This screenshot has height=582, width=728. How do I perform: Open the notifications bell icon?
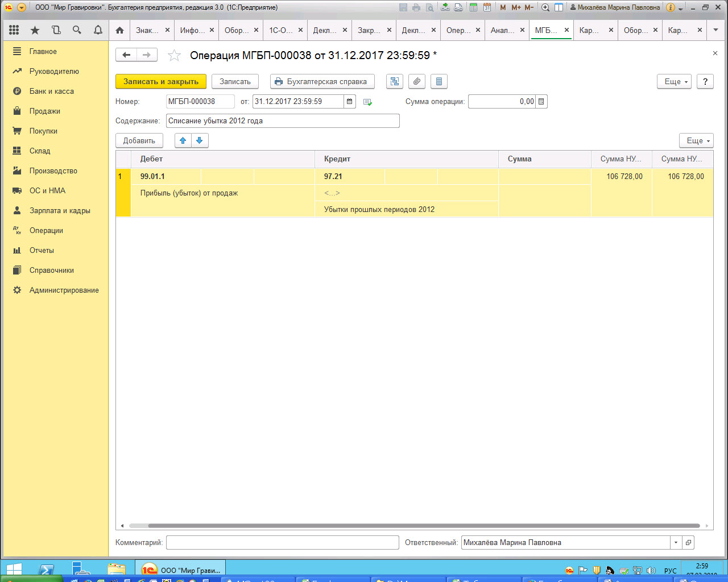point(98,30)
